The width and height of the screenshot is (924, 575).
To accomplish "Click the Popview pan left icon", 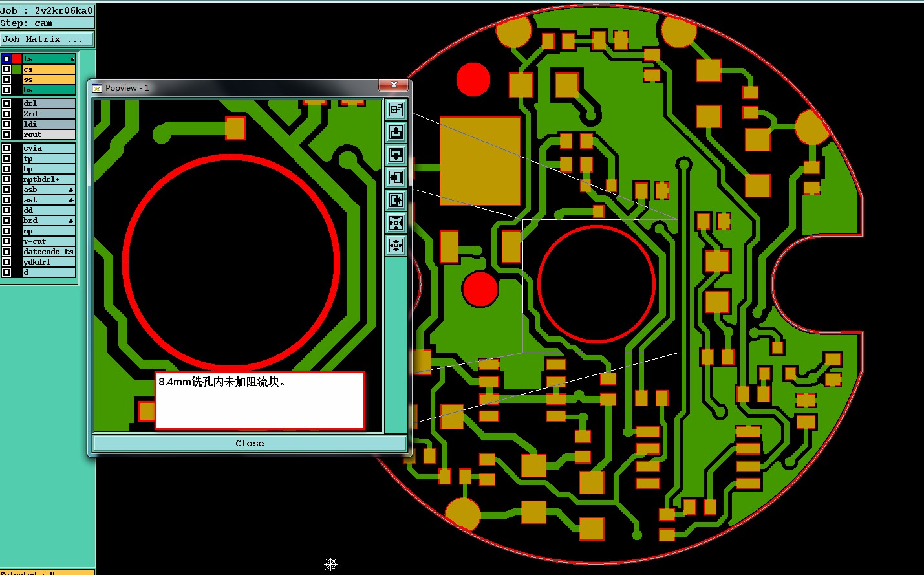I will pyautogui.click(x=396, y=178).
